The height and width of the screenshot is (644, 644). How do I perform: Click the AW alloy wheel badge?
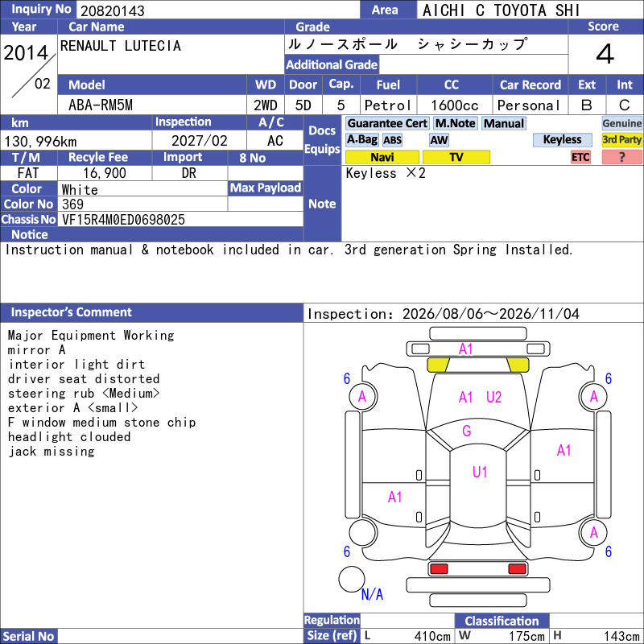tap(439, 140)
